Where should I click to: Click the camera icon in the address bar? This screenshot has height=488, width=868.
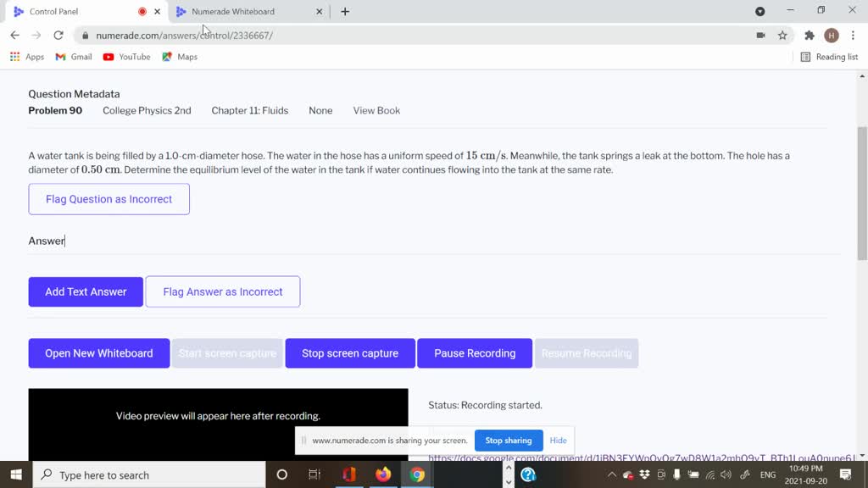tap(760, 36)
